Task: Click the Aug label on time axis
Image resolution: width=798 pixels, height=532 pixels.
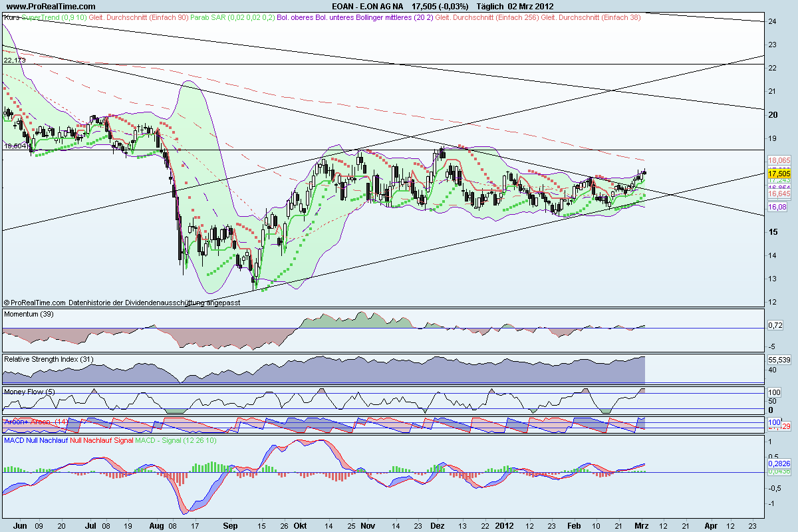Action: coord(157,525)
